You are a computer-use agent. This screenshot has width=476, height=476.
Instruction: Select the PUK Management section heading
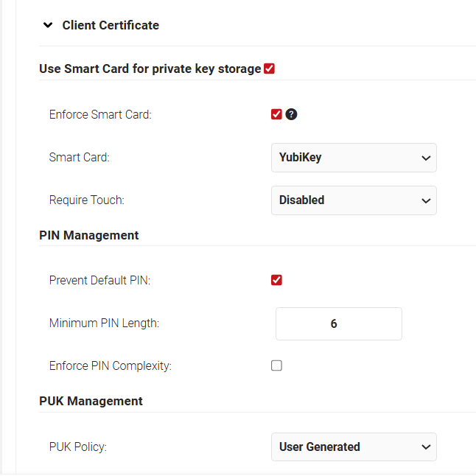91,401
